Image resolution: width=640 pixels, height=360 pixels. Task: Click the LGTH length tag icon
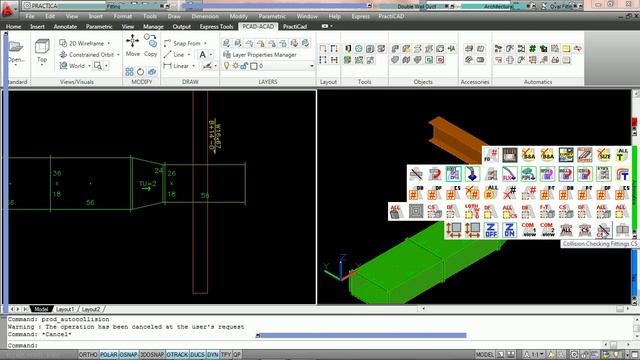coord(472,211)
